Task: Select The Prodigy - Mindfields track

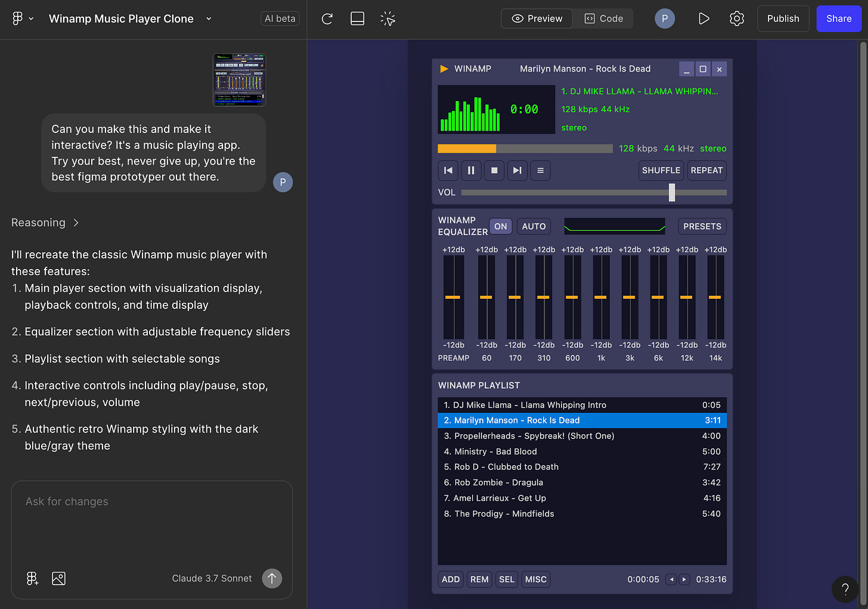Action: click(x=582, y=514)
